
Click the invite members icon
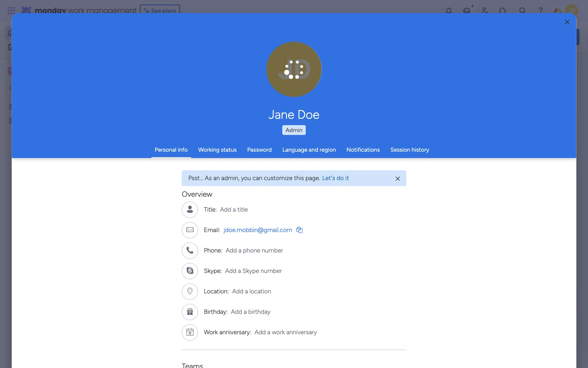tap(484, 10)
